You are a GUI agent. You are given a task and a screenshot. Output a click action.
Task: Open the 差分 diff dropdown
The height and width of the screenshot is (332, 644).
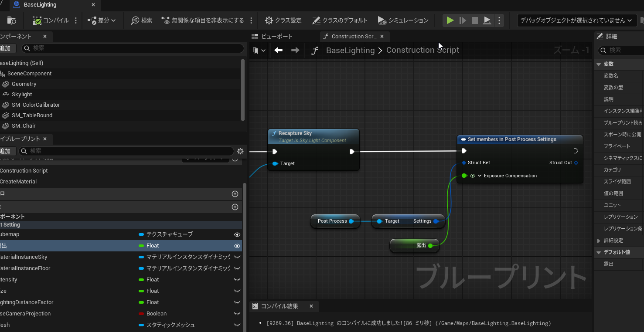click(102, 20)
